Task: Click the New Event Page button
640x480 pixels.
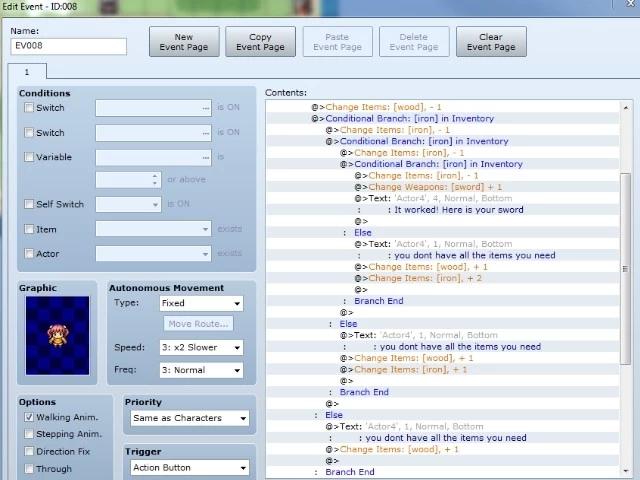Action: [x=184, y=42]
